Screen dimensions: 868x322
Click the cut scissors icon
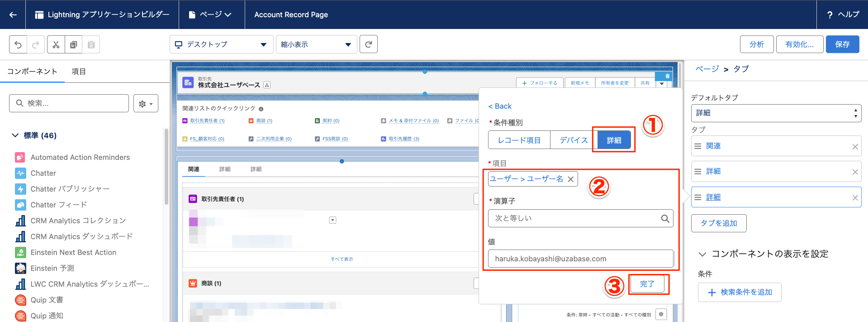click(56, 44)
